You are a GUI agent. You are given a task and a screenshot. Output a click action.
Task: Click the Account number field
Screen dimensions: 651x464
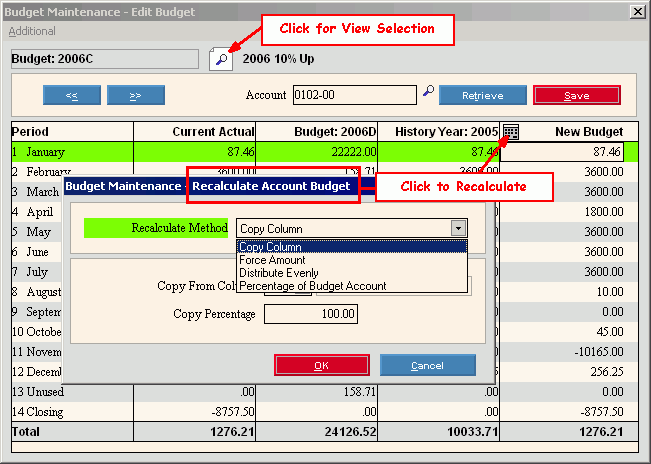coord(354,95)
